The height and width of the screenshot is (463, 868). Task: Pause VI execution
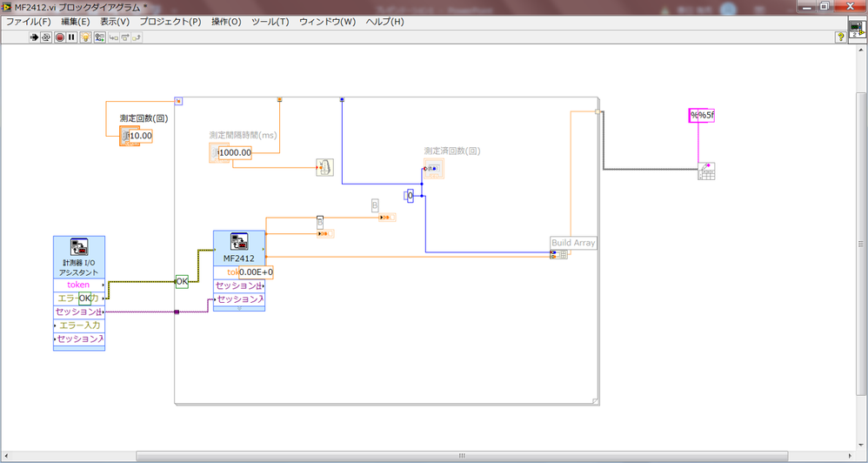click(72, 37)
